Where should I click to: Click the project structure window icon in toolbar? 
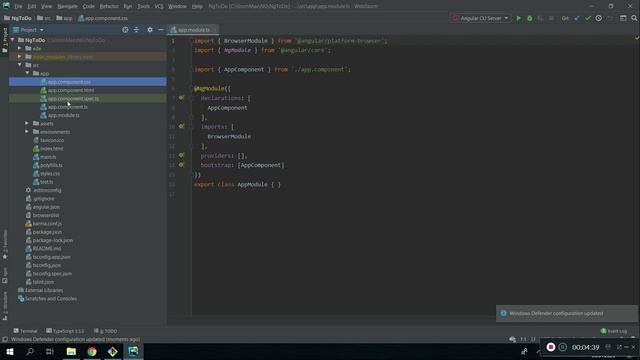coord(623,18)
